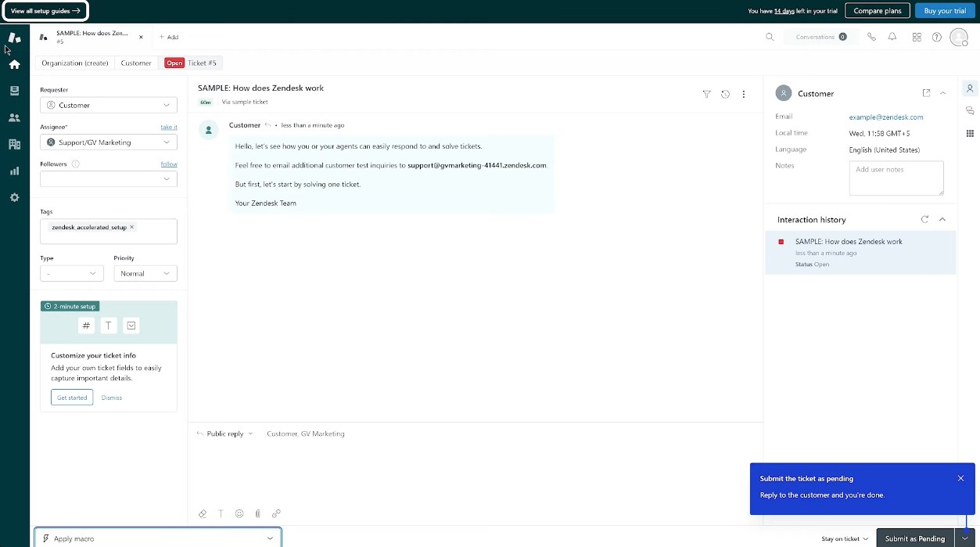The width and height of the screenshot is (980, 547).
Task: Open Reporting via the bar chart sidebar icon
Action: [x=13, y=171]
